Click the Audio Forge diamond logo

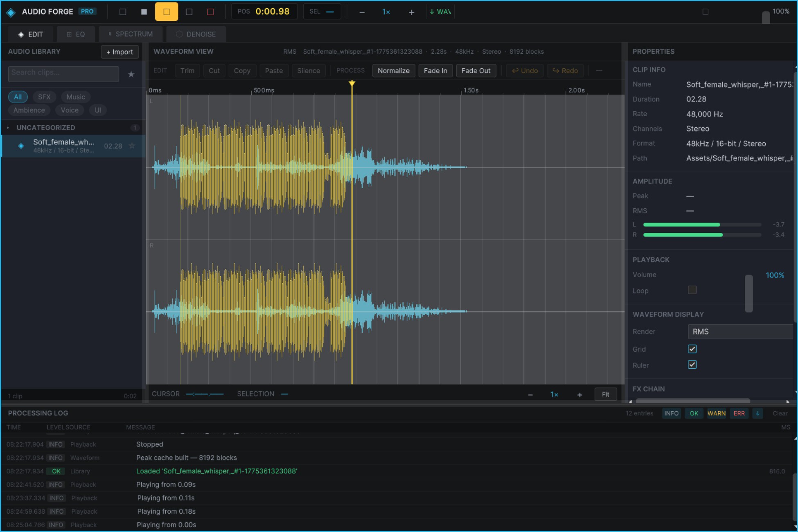click(11, 12)
